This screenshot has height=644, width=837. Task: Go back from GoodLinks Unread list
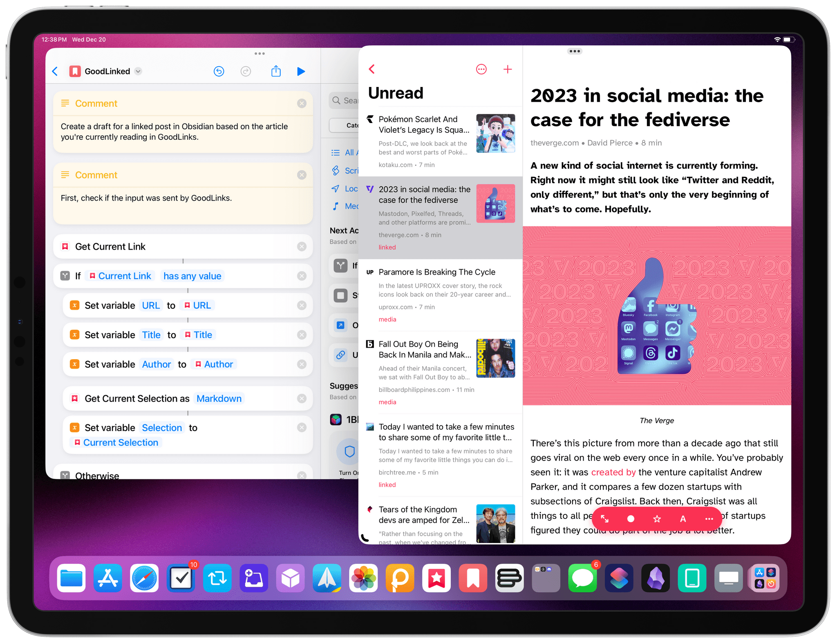(372, 69)
